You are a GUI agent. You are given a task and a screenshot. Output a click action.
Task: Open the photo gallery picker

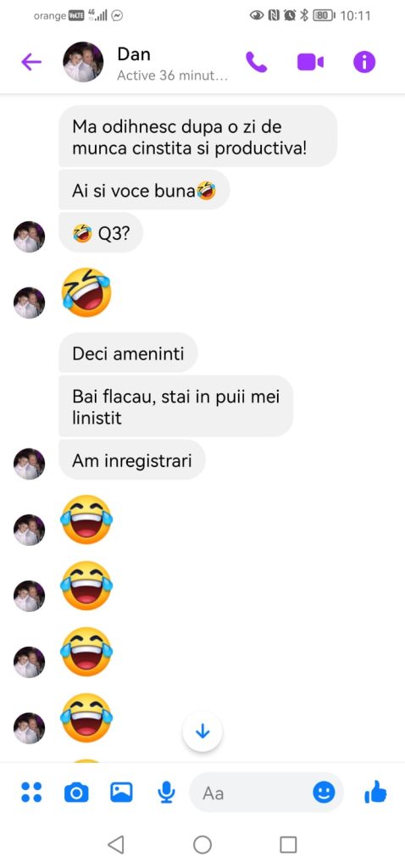pyautogui.click(x=121, y=793)
